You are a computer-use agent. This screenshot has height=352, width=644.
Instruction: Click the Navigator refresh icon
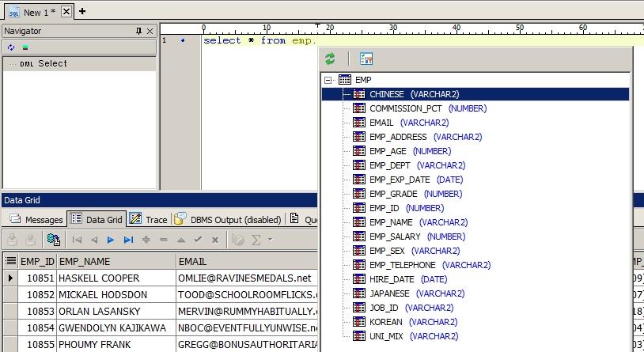click(x=11, y=47)
